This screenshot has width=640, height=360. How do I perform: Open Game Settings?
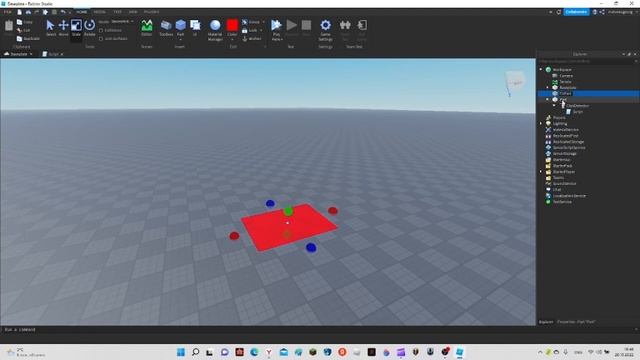325,30
